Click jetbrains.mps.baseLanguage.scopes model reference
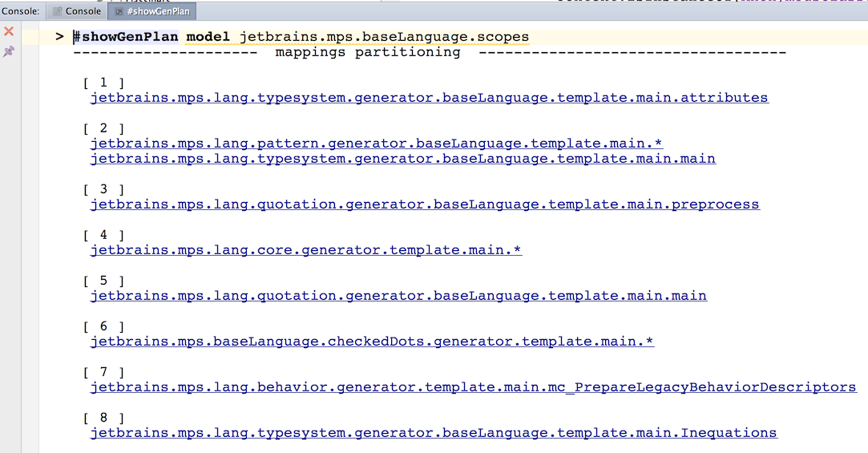This screenshot has width=868, height=453. pyautogui.click(x=384, y=37)
